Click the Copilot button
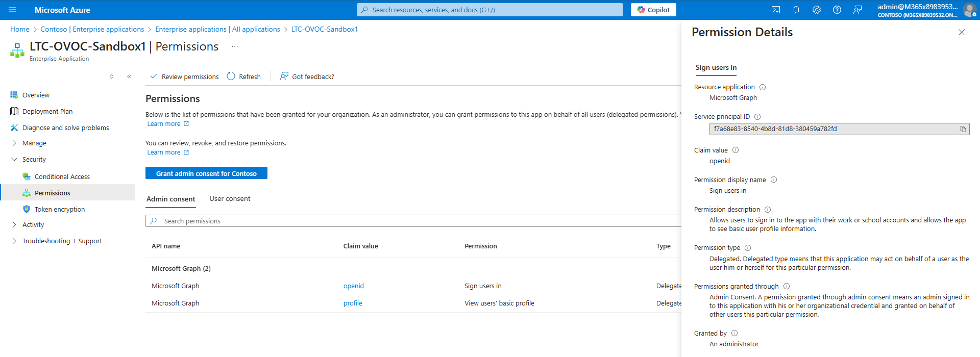This screenshot has width=980, height=357. pyautogui.click(x=653, y=10)
